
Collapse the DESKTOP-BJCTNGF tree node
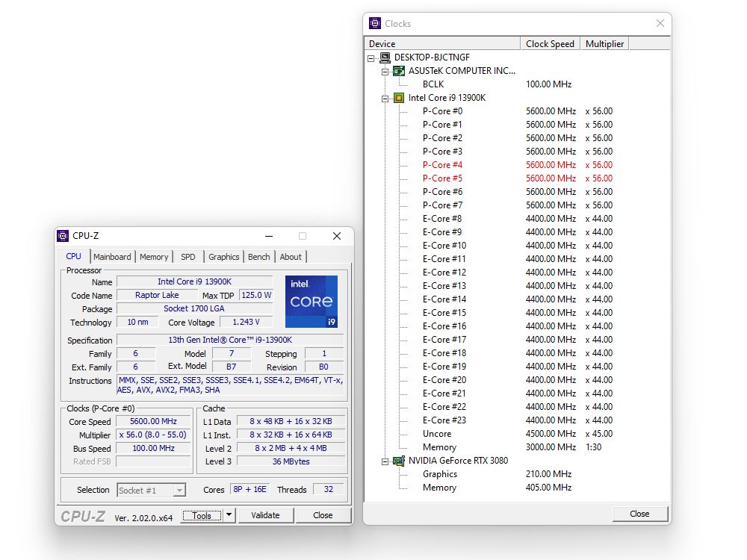pos(371,58)
